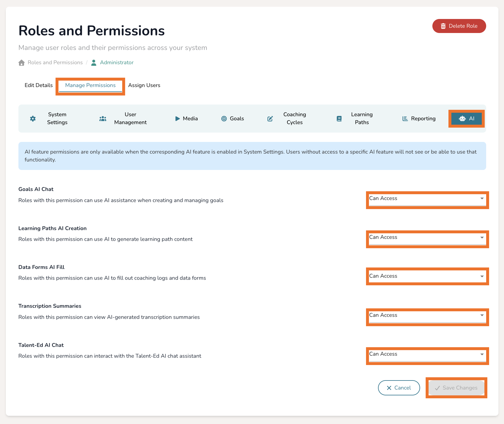This screenshot has width=504, height=424.
Task: Open the Goals AI Chat access dropdown
Action: (427, 199)
